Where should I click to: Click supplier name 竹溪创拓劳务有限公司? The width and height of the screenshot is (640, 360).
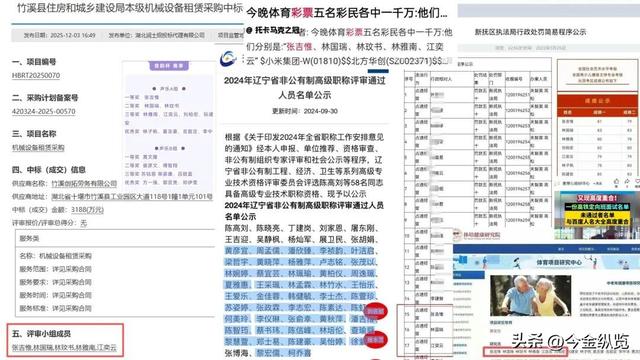point(84,184)
